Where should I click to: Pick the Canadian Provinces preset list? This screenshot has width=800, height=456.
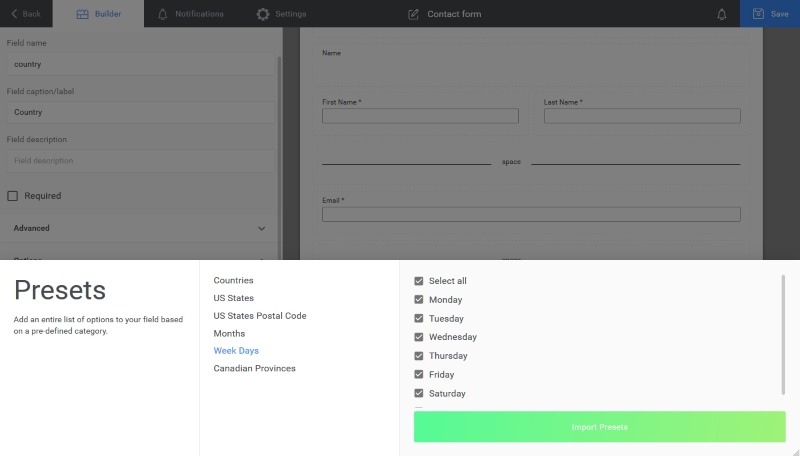coord(254,368)
